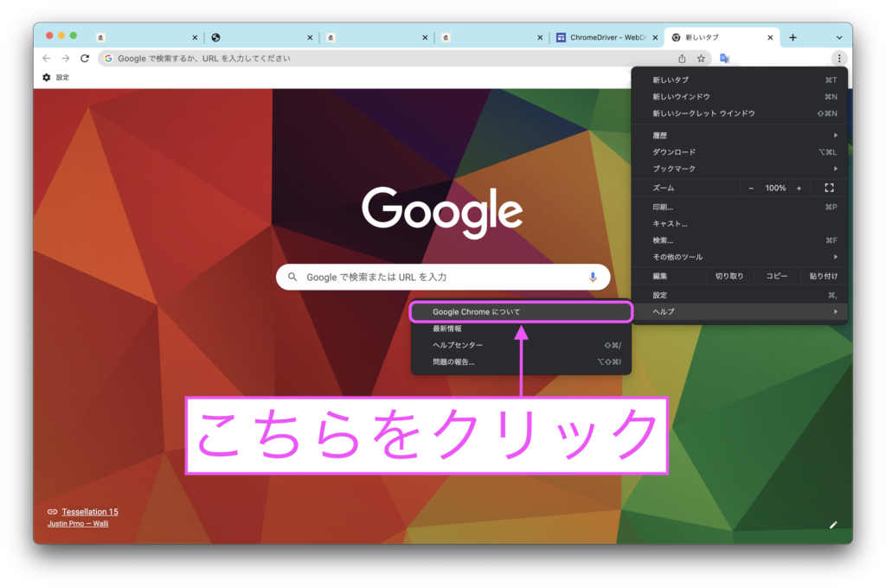Image resolution: width=886 pixels, height=588 pixels.
Task: Open the Justin Prno — Walli link
Action: click(x=78, y=524)
